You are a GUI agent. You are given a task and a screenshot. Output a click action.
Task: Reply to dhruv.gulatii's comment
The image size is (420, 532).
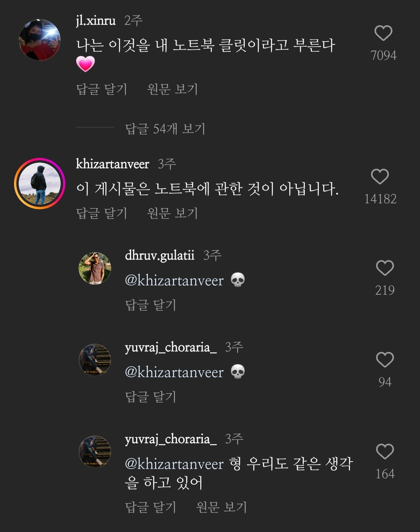click(x=150, y=305)
